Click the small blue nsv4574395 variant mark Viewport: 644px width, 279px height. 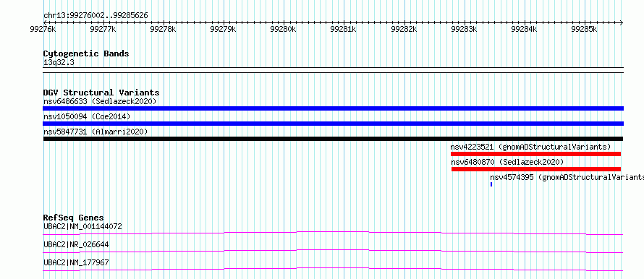491,184
